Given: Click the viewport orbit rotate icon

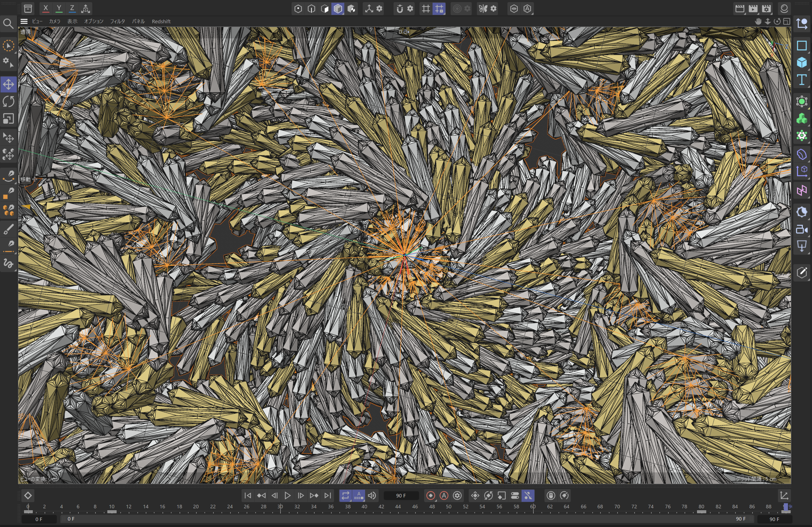Looking at the screenshot, I should tap(777, 22).
